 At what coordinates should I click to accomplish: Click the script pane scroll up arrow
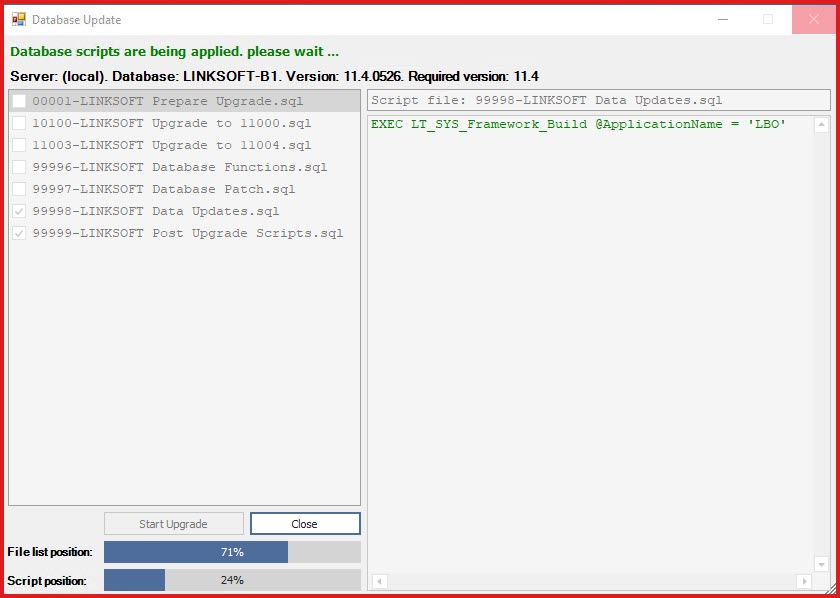(x=821, y=125)
